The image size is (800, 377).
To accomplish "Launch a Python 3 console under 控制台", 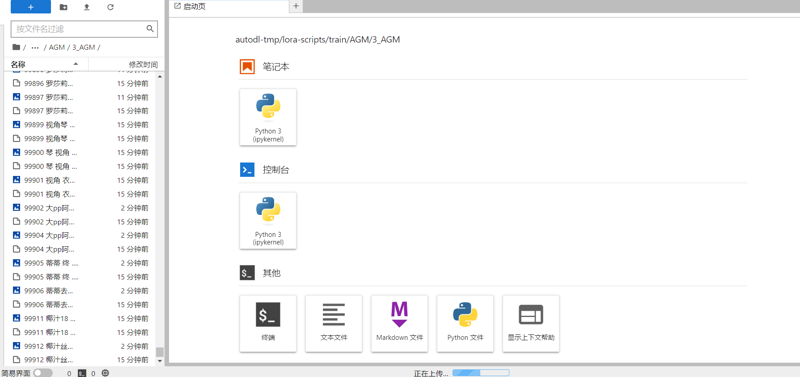I will (x=268, y=220).
